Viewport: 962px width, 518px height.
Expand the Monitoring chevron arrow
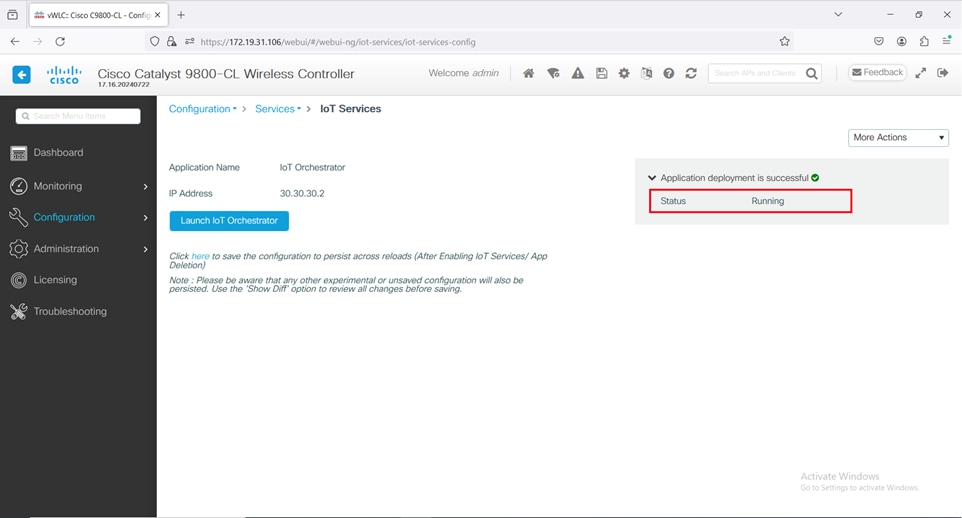coord(145,187)
